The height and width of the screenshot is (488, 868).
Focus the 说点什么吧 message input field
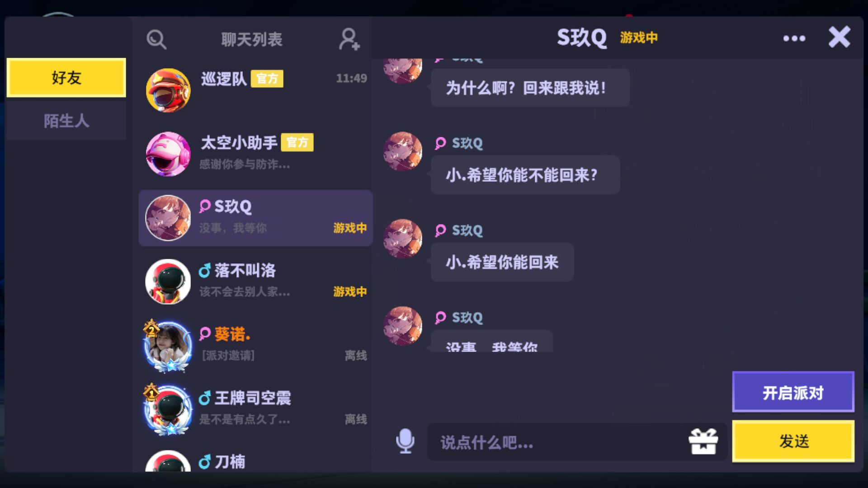click(x=556, y=442)
